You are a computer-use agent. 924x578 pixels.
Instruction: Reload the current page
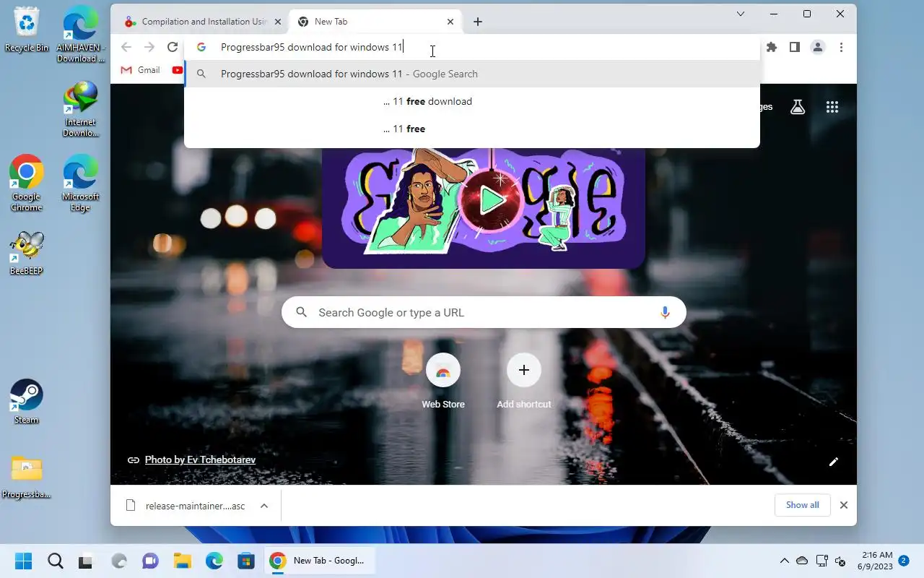point(173,47)
